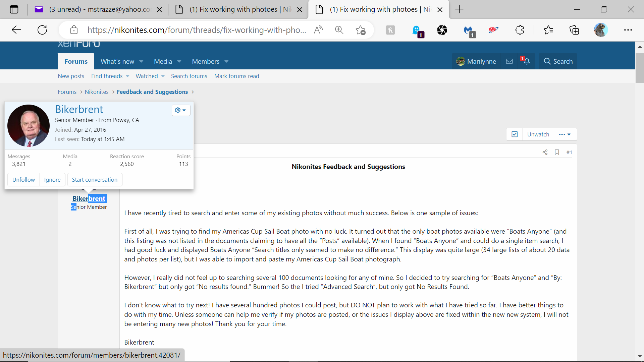The image size is (644, 362).
Task: Click the Bikerbrent profile avatar photo
Action: [29, 126]
